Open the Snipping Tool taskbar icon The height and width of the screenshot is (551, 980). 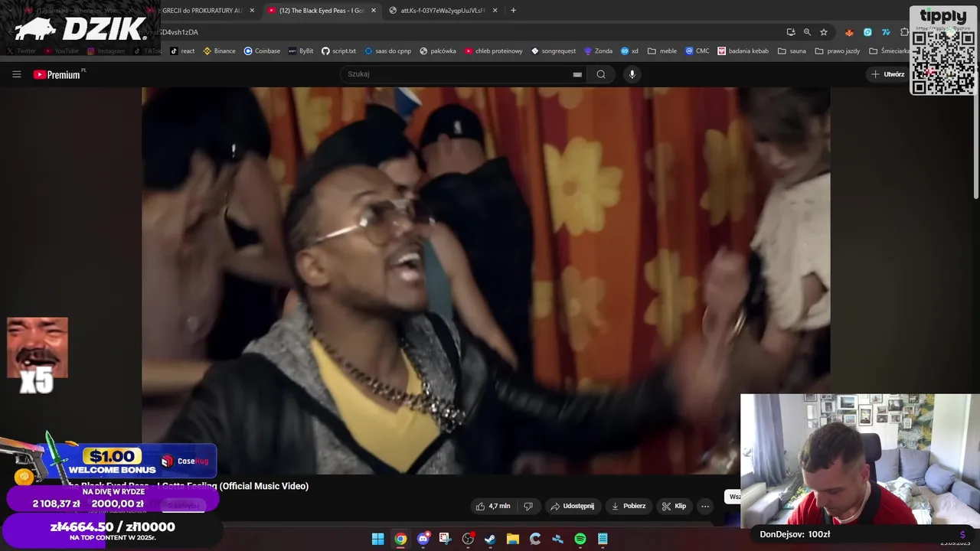[x=445, y=539]
